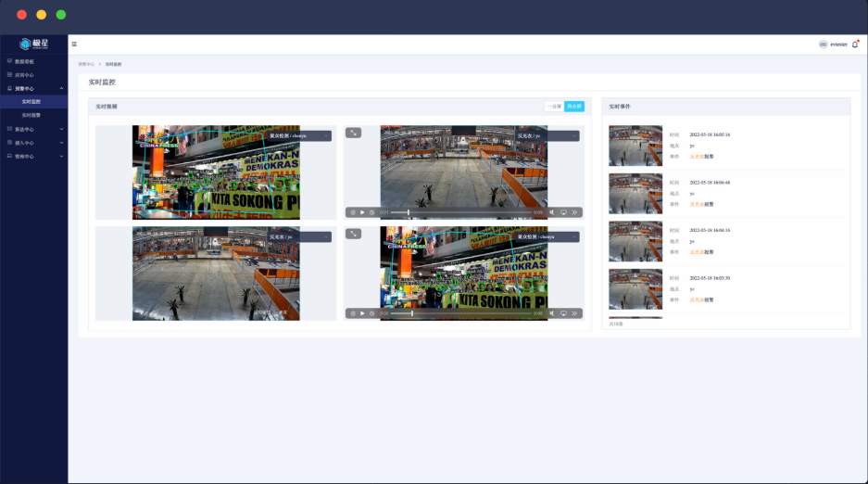Mute the bottom-right video
This screenshot has height=484, width=868.
pyautogui.click(x=552, y=313)
